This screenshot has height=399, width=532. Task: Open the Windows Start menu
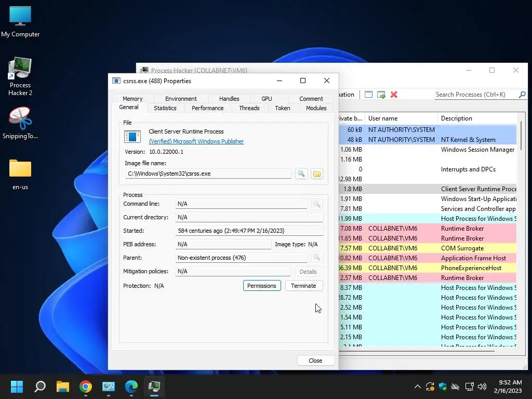[17, 387]
